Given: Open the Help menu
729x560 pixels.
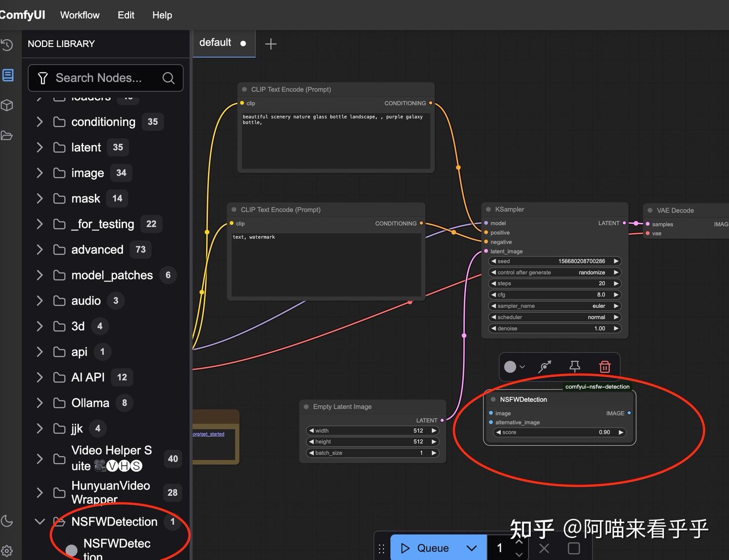Looking at the screenshot, I should click(162, 15).
